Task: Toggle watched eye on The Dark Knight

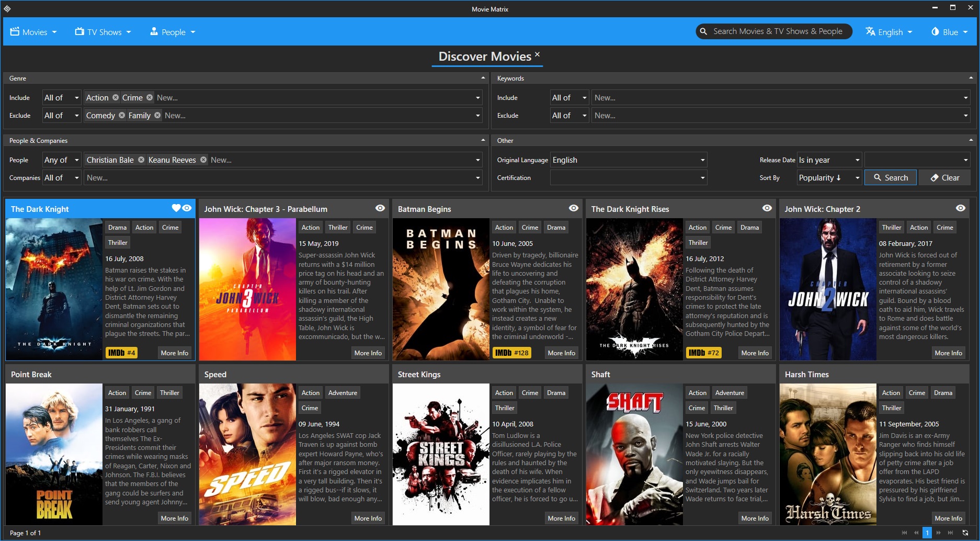Action: 187,208
